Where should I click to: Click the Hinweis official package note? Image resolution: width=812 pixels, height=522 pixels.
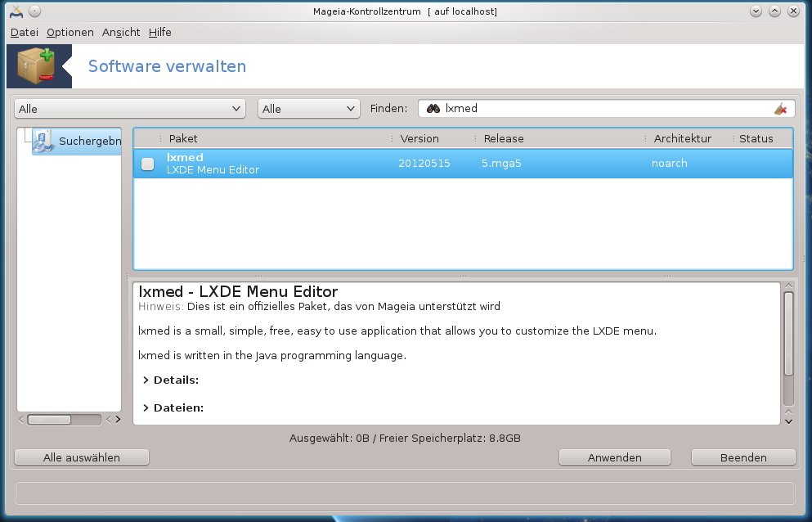coord(320,306)
